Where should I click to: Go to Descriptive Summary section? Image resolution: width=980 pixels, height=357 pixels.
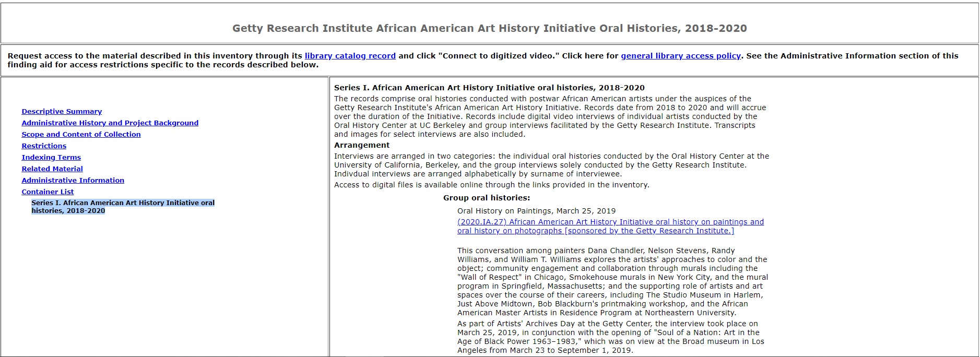tap(62, 111)
